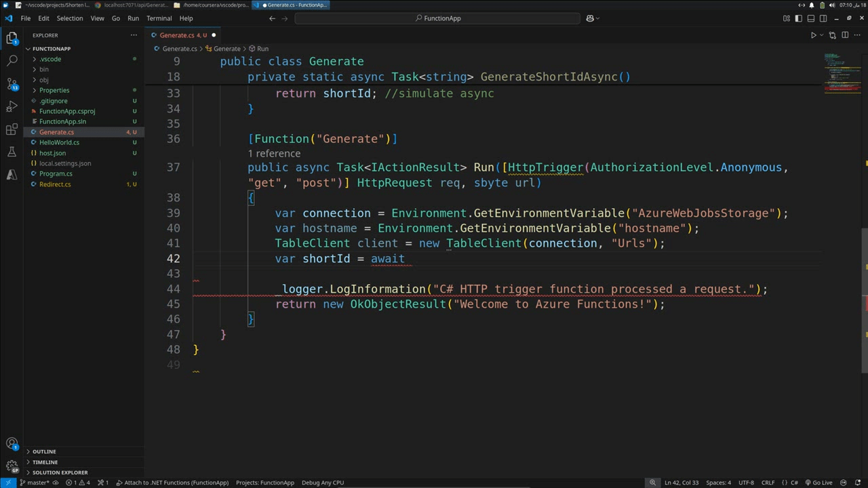Run the Generate.cs file with the play icon
The width and height of the screenshot is (868, 488).
[x=813, y=35]
